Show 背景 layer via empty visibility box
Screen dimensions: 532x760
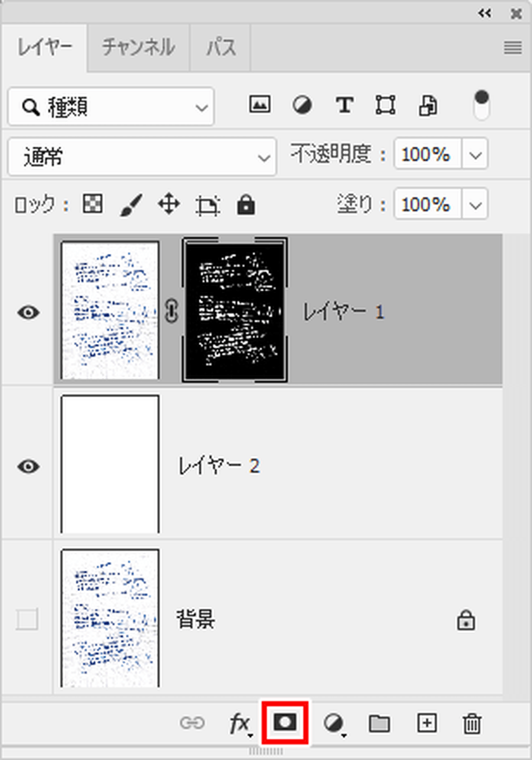(27, 620)
